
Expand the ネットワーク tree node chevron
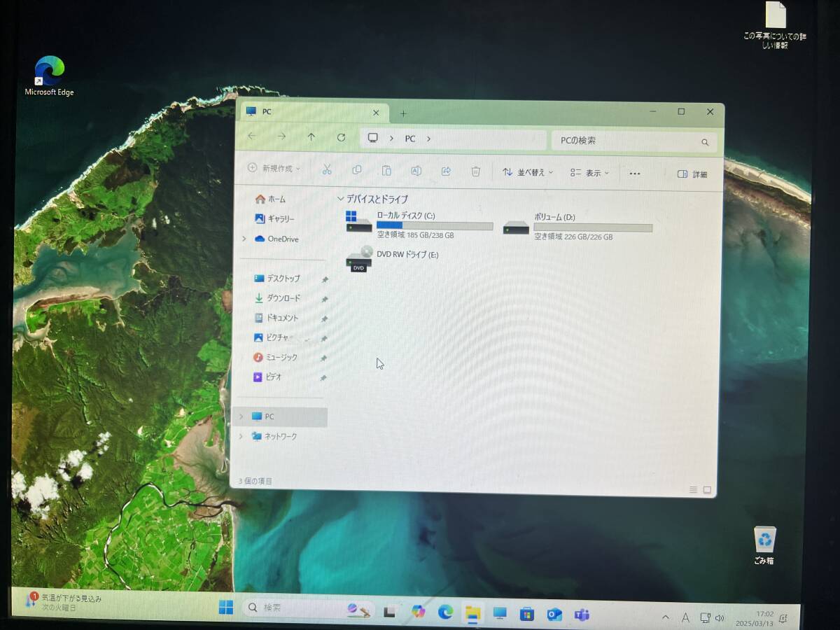tap(241, 436)
